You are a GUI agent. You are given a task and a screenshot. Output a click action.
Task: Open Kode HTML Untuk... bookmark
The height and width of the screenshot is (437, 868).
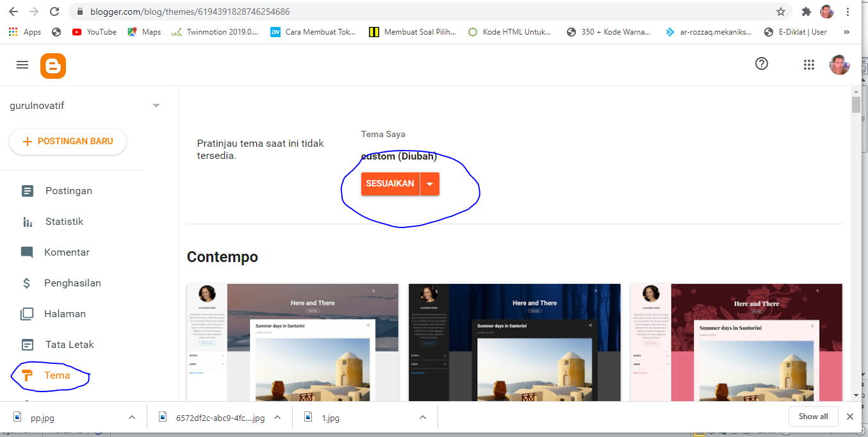tap(510, 31)
